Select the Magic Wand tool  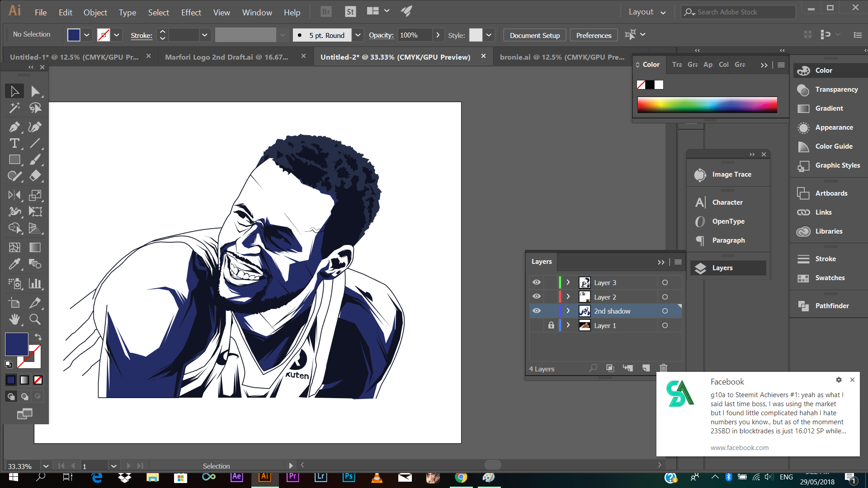click(14, 108)
